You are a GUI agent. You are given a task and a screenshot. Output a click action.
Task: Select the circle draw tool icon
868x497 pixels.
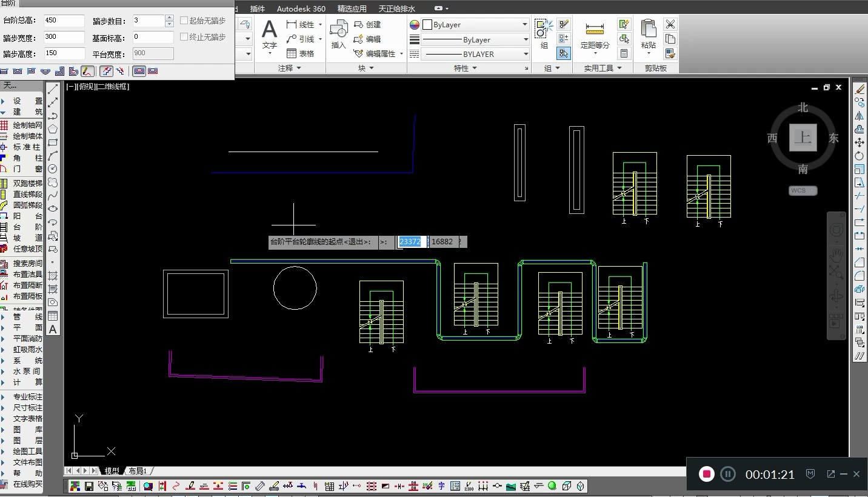tap(53, 169)
